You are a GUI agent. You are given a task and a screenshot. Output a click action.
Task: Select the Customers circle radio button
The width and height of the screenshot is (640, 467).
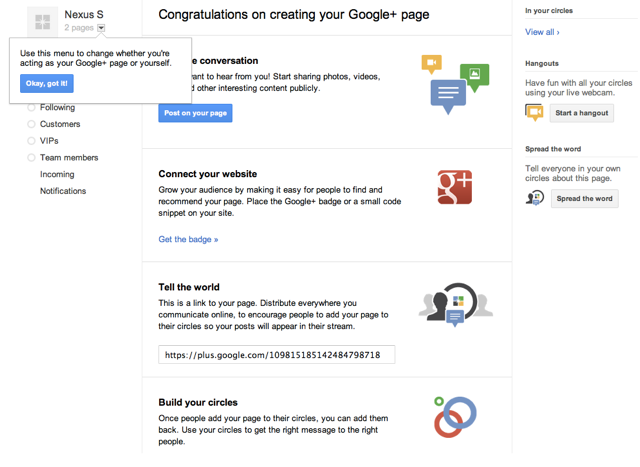click(32, 124)
